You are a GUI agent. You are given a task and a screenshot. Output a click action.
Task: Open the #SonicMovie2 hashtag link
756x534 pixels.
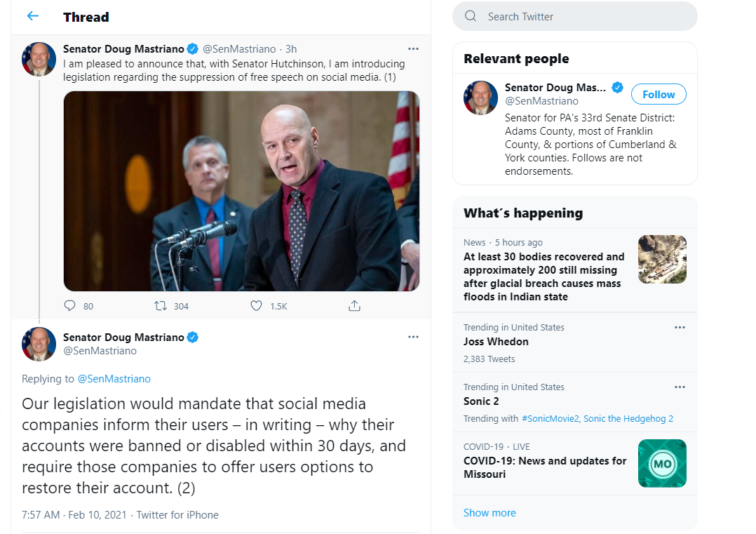pyautogui.click(x=550, y=419)
